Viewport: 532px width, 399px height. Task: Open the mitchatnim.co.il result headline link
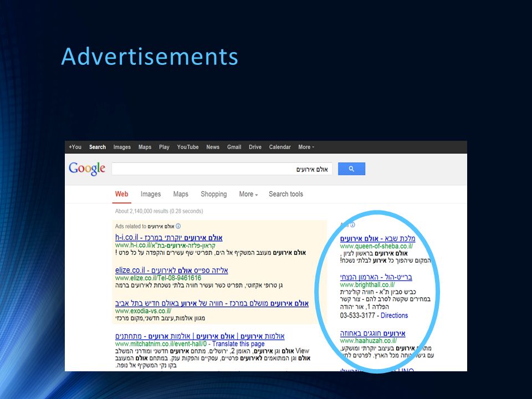(x=199, y=336)
